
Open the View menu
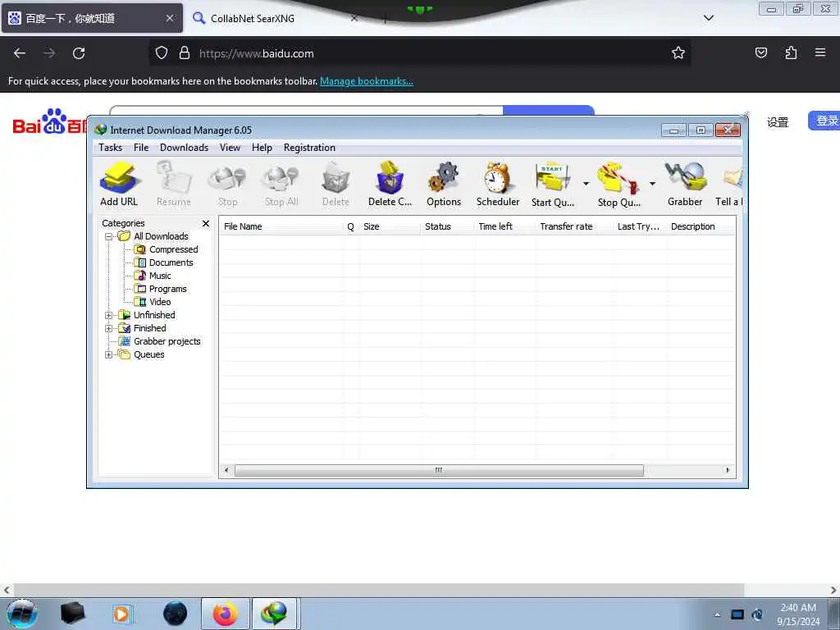point(230,148)
